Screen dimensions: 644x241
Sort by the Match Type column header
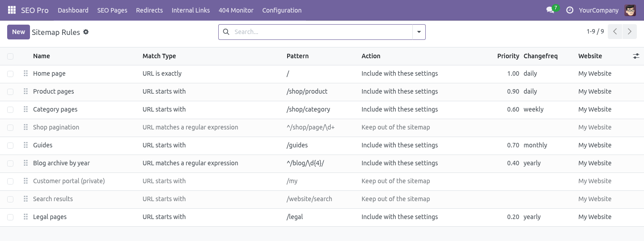(x=159, y=56)
